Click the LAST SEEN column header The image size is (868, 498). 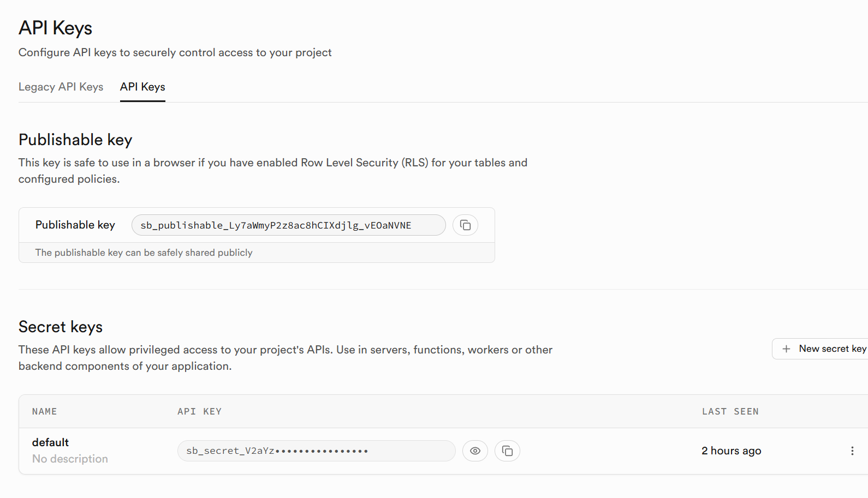pos(730,412)
